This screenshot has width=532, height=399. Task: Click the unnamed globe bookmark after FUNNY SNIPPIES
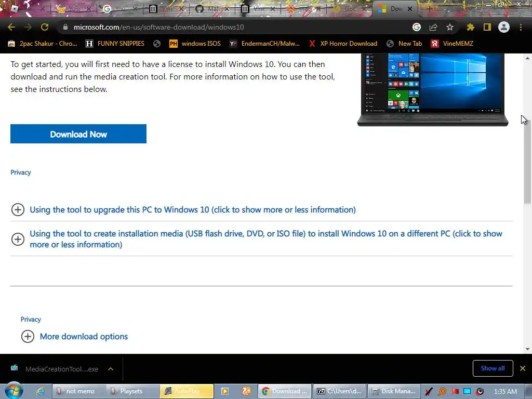pyautogui.click(x=157, y=44)
